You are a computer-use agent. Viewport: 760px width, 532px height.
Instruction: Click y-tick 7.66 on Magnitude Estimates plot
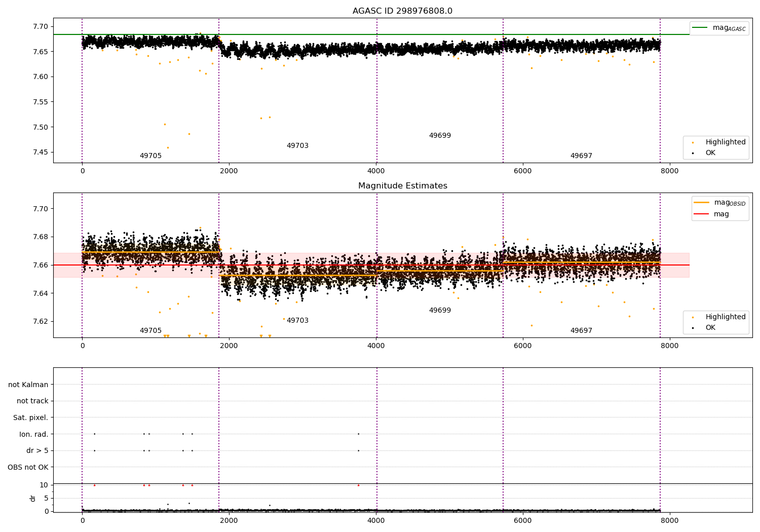tap(41, 265)
